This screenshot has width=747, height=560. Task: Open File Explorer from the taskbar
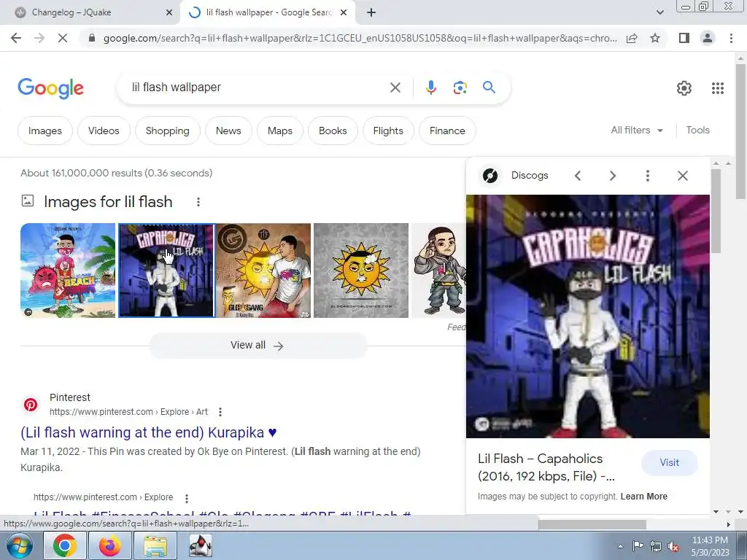pos(155,545)
